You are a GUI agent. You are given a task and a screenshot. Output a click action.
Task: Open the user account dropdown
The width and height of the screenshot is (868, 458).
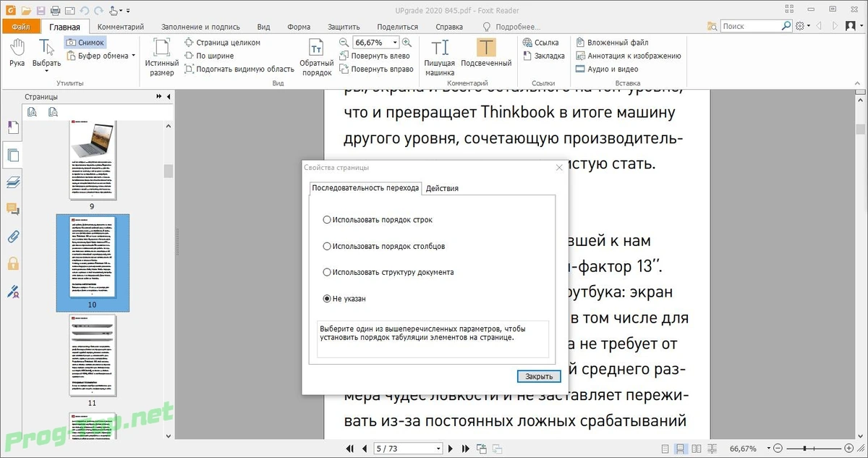[x=854, y=27]
